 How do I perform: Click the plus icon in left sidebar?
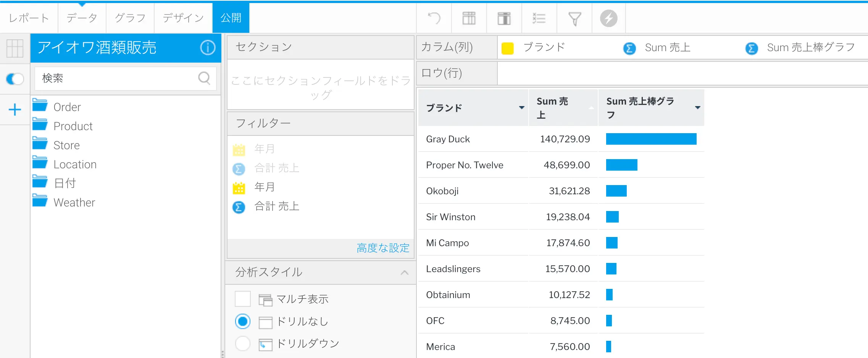(15, 110)
